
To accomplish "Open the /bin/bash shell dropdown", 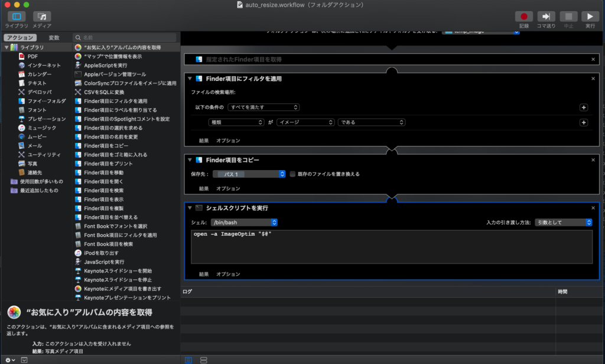I will pos(244,222).
